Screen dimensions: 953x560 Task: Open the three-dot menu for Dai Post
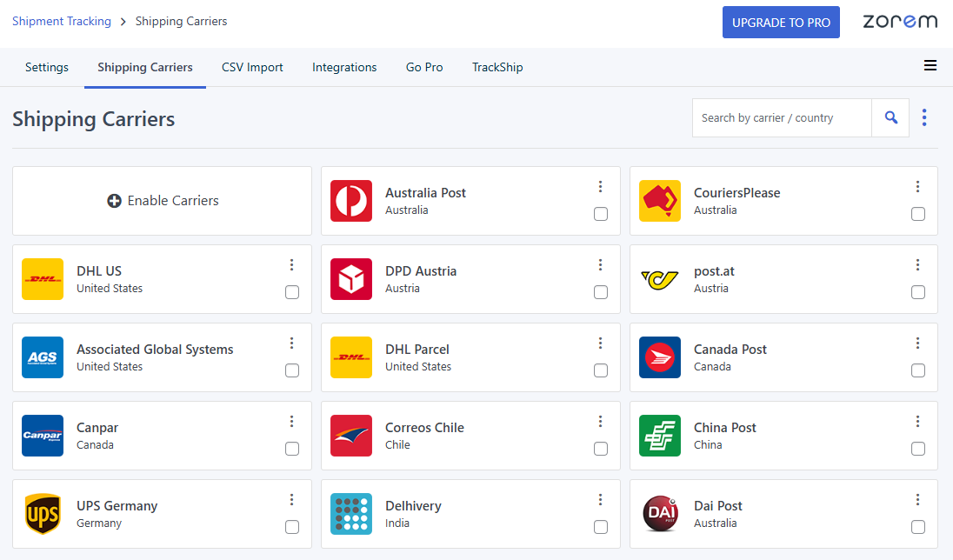point(918,499)
